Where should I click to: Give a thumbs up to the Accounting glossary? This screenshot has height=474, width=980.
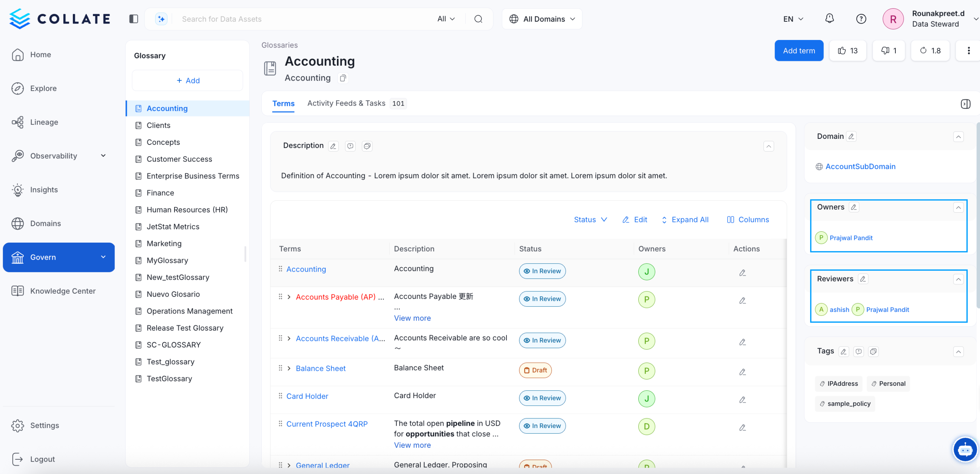coord(847,50)
